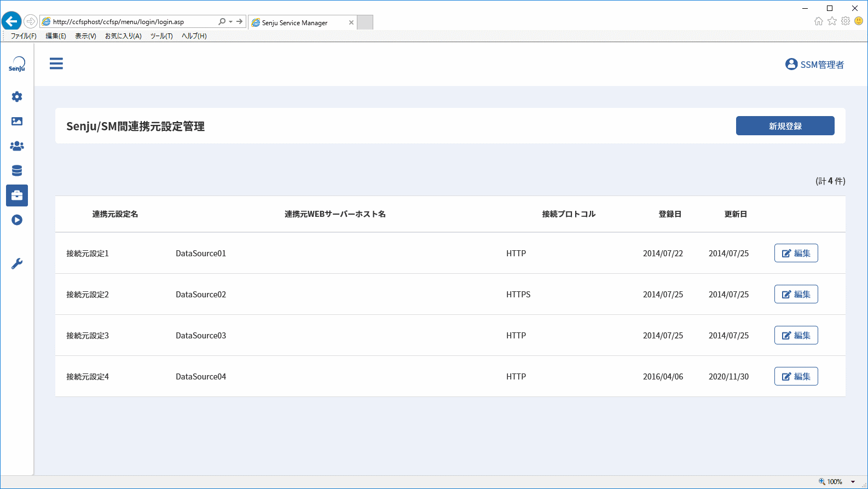This screenshot has width=868, height=489.
Task: Open the 編集(E) menu
Action: click(56, 36)
